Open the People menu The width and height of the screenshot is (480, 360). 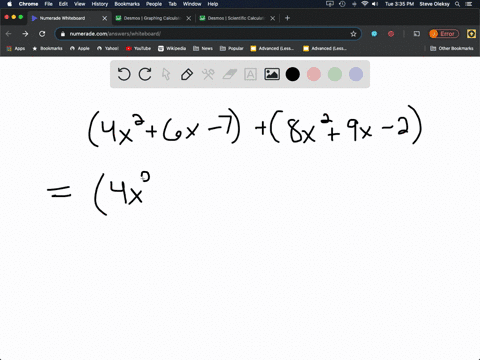[154, 4]
